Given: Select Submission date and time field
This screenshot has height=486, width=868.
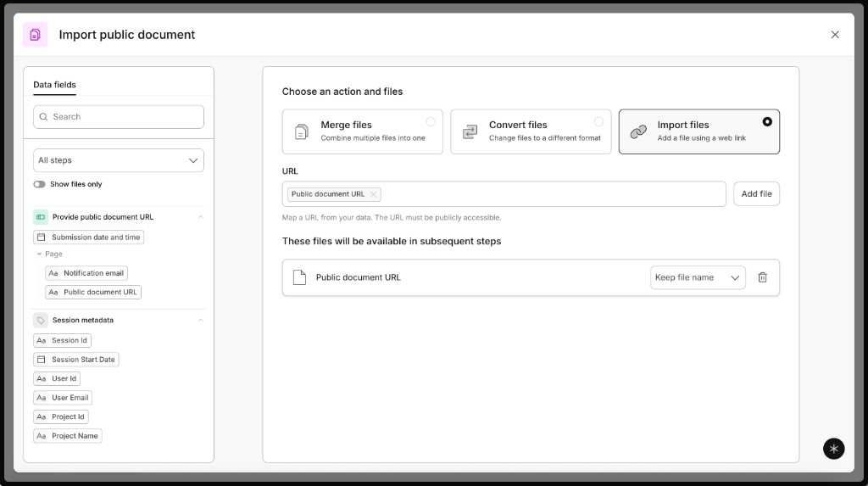Looking at the screenshot, I should [x=88, y=237].
